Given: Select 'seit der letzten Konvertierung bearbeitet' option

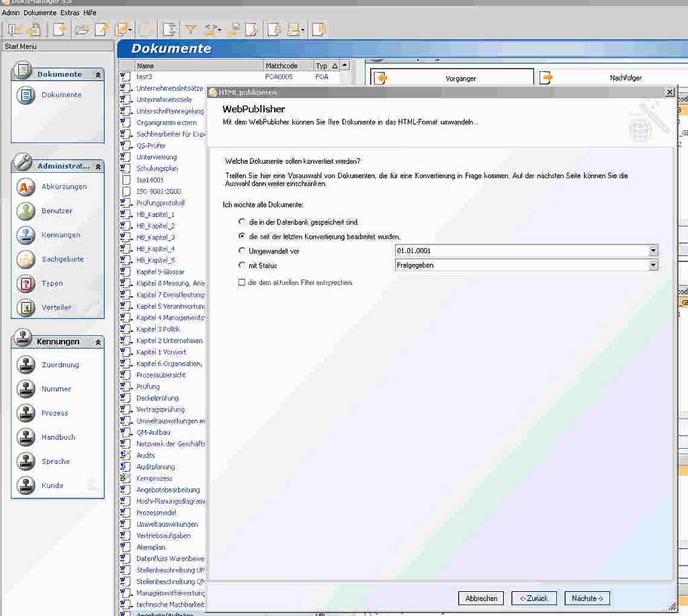Looking at the screenshot, I should tap(242, 236).
